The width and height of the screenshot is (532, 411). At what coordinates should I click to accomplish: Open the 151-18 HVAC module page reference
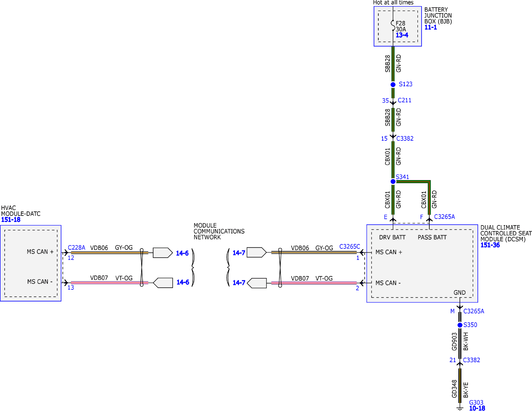click(11, 220)
